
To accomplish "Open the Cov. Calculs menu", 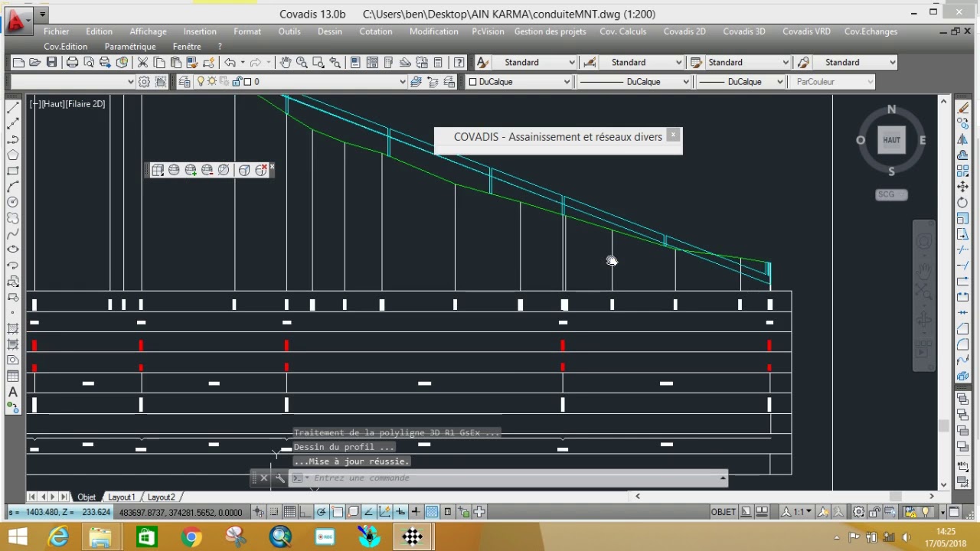I will [x=622, y=31].
